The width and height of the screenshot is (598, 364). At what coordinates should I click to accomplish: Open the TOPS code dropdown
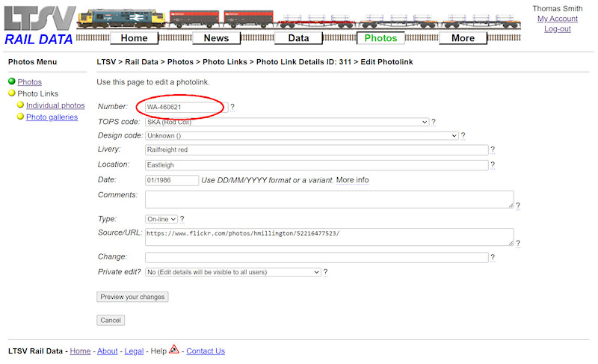point(287,122)
